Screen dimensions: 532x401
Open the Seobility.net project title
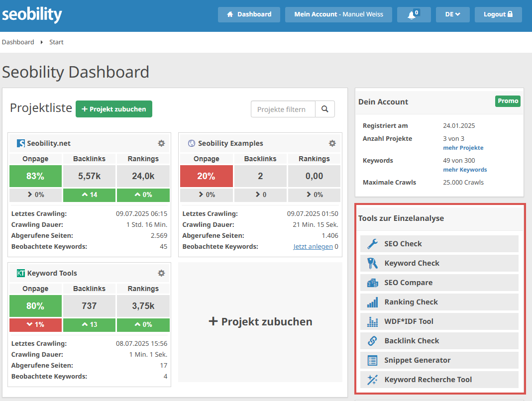49,143
